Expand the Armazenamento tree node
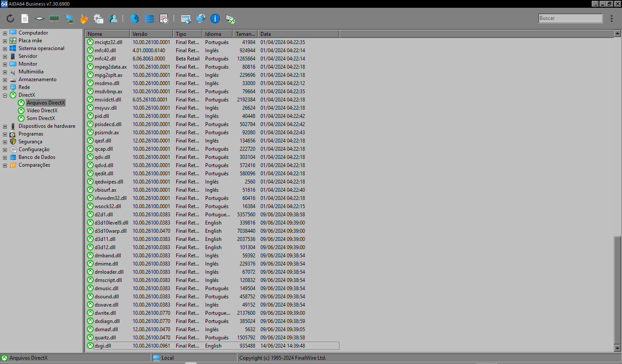 point(5,80)
